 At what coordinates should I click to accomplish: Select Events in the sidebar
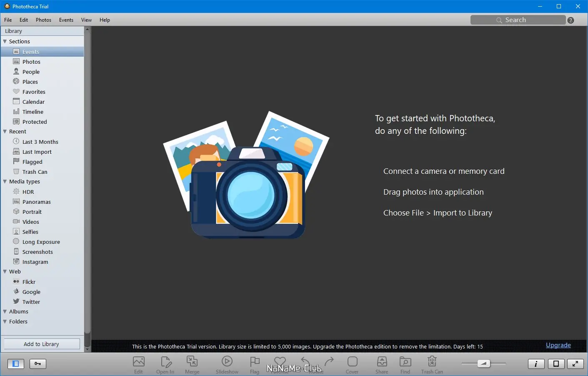click(43, 52)
